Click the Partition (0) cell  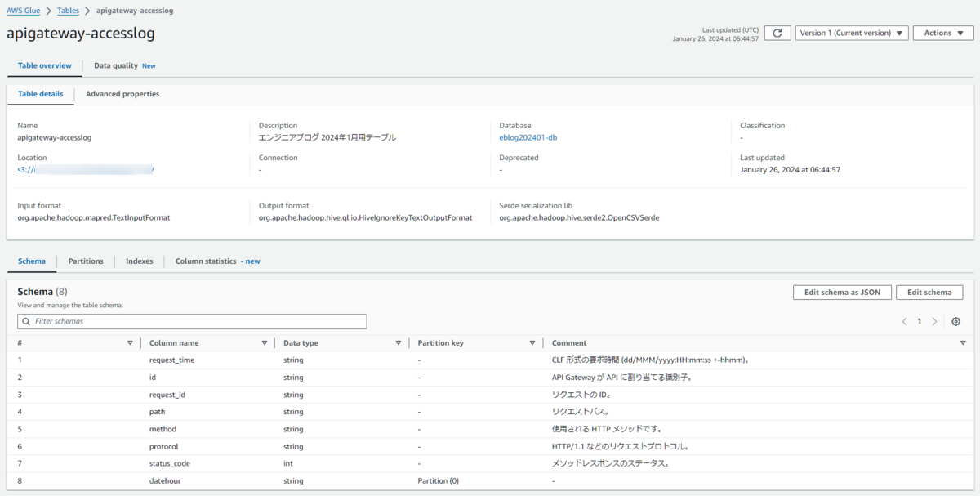coord(438,481)
